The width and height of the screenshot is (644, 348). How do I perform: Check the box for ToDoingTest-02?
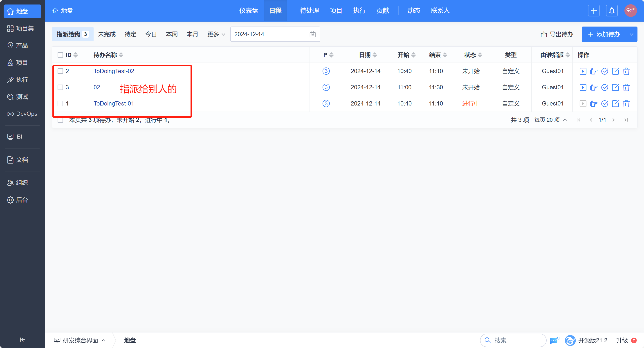60,71
